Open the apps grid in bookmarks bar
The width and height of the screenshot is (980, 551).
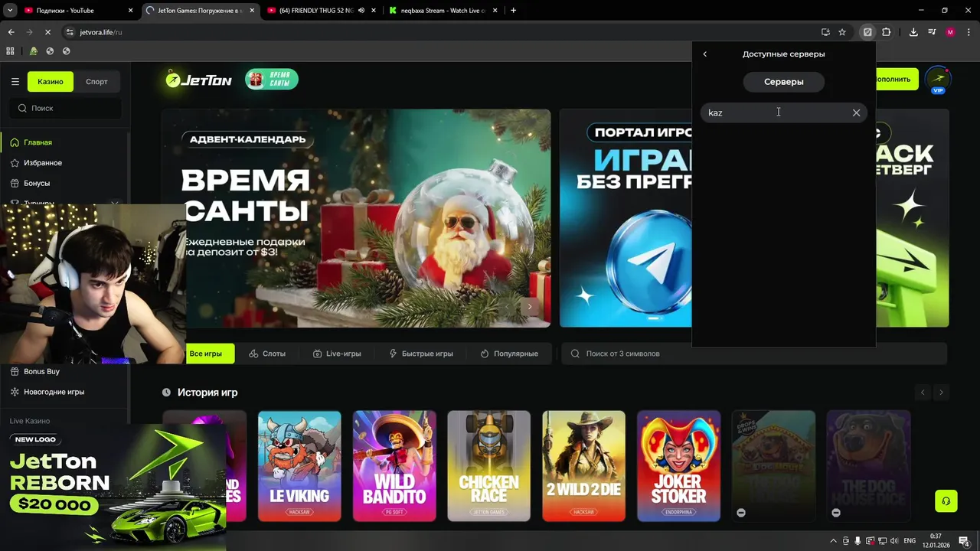[10, 51]
